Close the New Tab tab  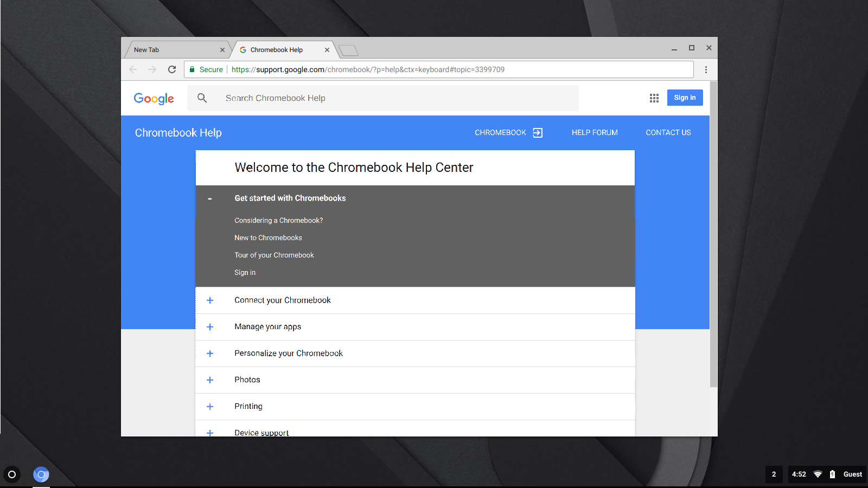pyautogui.click(x=222, y=50)
